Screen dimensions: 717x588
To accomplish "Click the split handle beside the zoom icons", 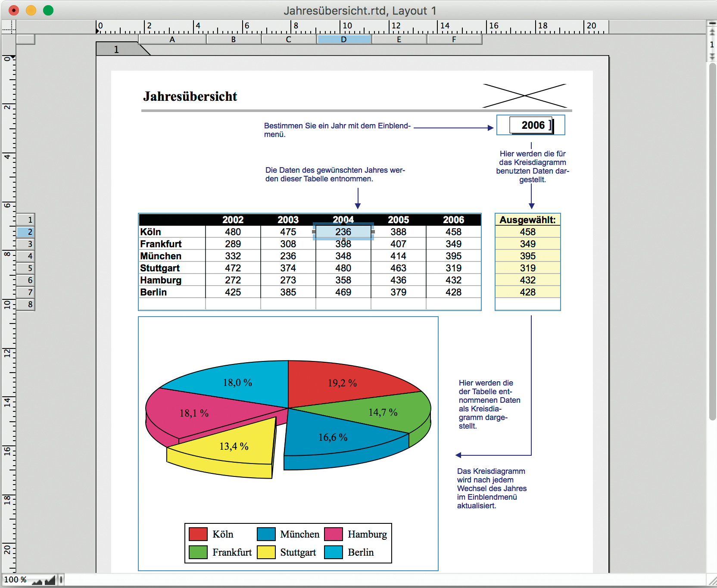I will tap(61, 580).
